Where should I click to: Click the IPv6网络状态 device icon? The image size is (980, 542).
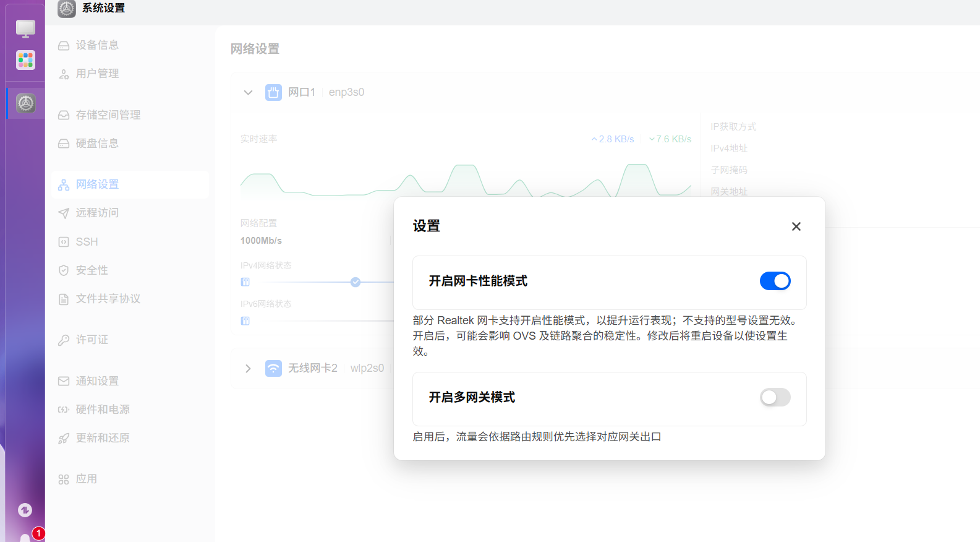click(x=245, y=321)
